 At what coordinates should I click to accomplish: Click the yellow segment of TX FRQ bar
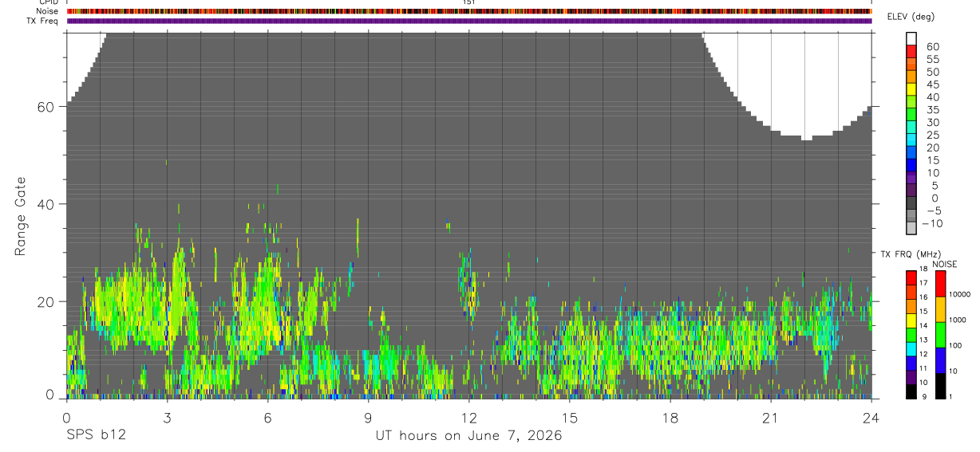[911, 320]
